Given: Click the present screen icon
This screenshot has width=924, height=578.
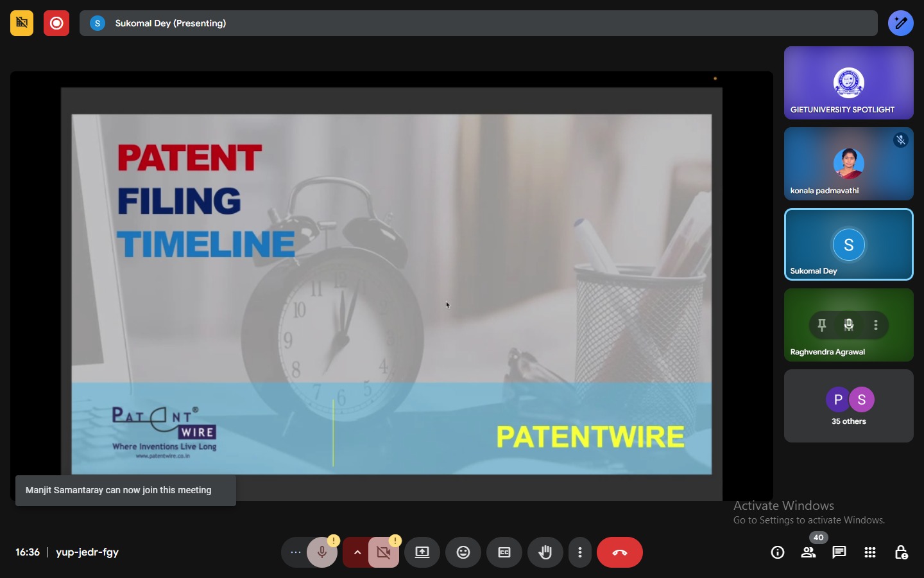Looking at the screenshot, I should [x=422, y=552].
